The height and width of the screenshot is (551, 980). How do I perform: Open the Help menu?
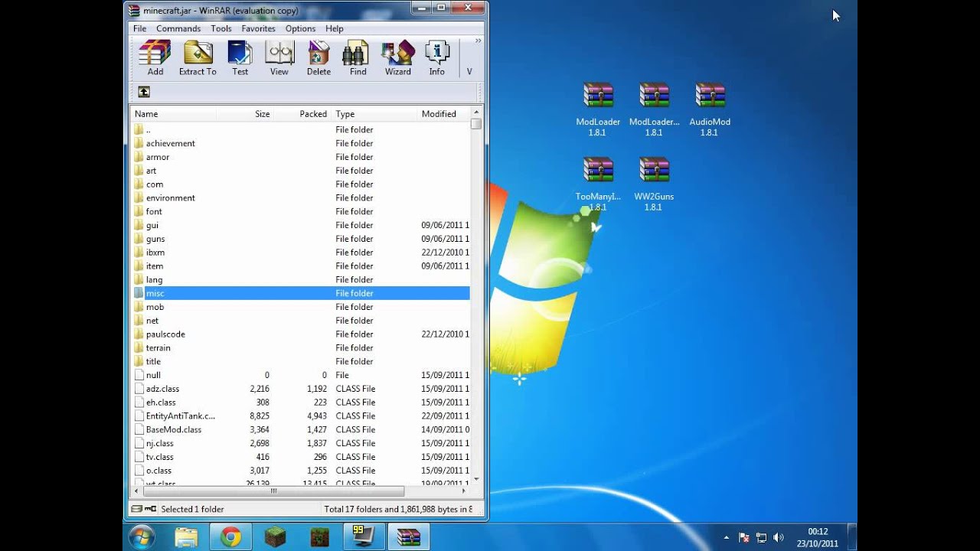click(x=335, y=28)
